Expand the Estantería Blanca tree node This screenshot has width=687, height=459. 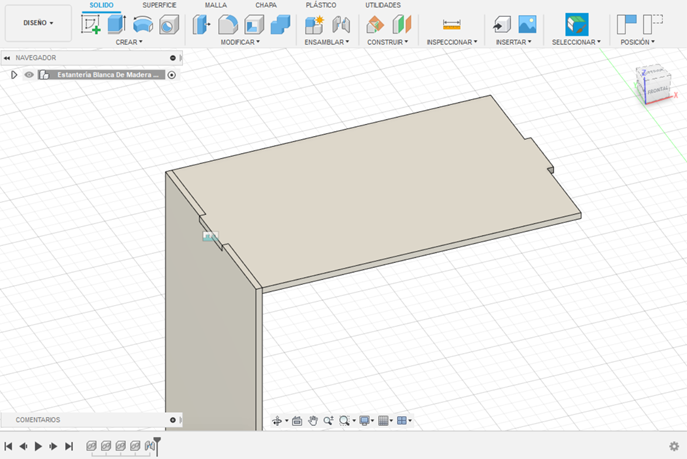coord(13,75)
